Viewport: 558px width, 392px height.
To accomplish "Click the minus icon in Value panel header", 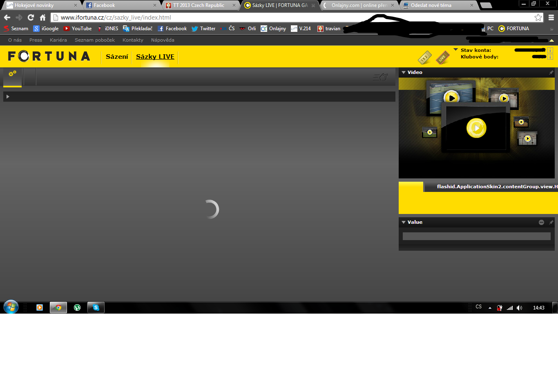I will pyautogui.click(x=541, y=222).
